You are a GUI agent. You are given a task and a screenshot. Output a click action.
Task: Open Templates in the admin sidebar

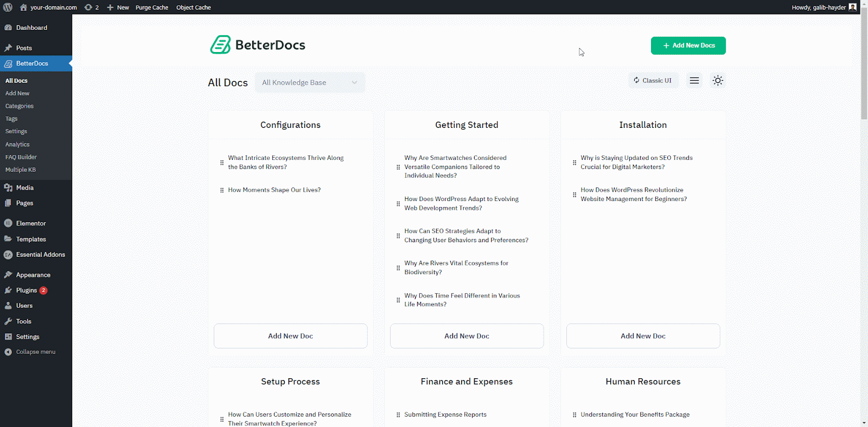tap(36, 239)
